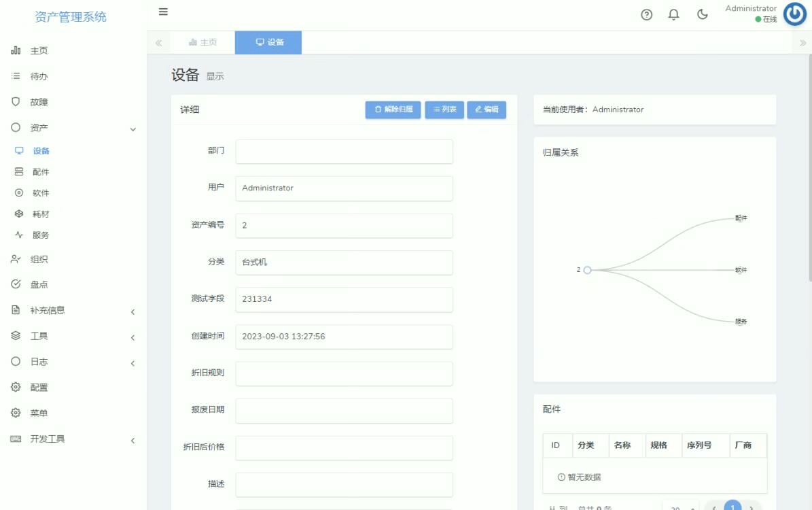Select 配件 in the sidebar submenu
Viewport: 812px width, 510px height.
point(41,172)
